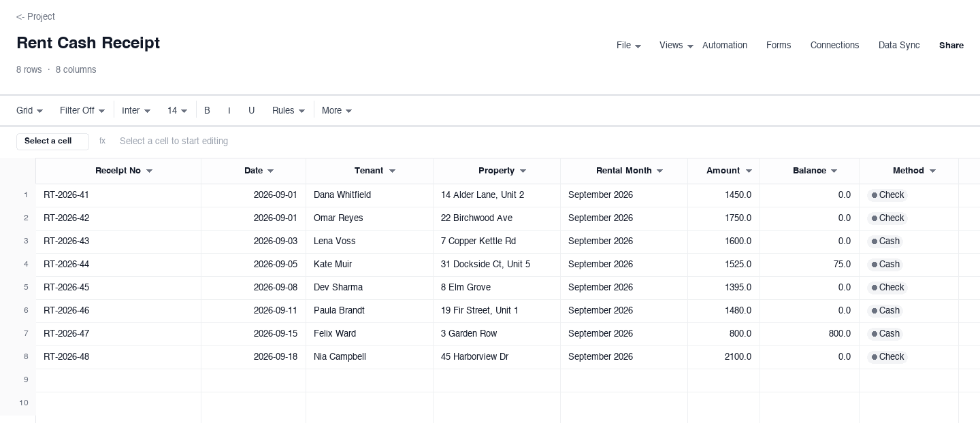Click the cell reference box 'Select a cell'
980x423 pixels.
tap(52, 141)
